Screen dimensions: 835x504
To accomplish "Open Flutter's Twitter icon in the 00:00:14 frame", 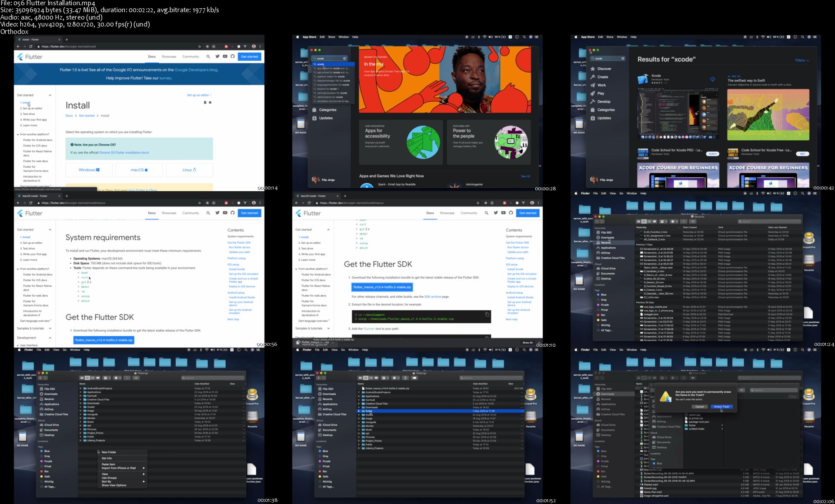I will (217, 56).
